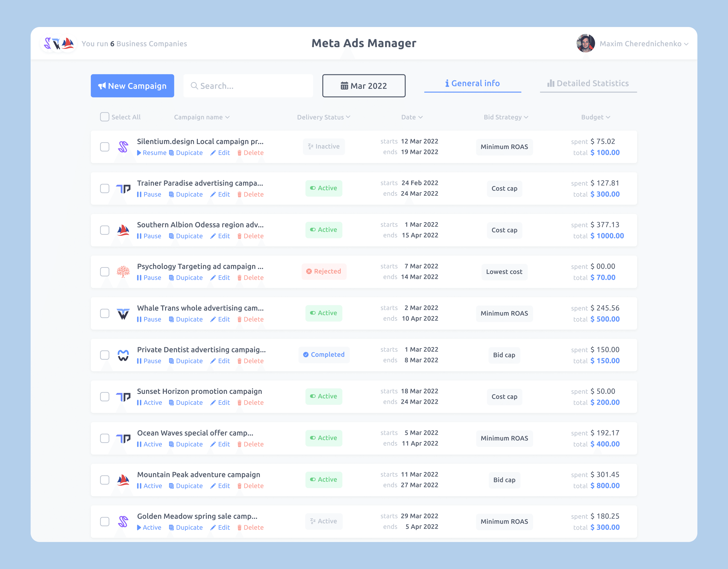Click the trash icon for Silentium.design campaign
The image size is (728, 569).
tap(239, 153)
